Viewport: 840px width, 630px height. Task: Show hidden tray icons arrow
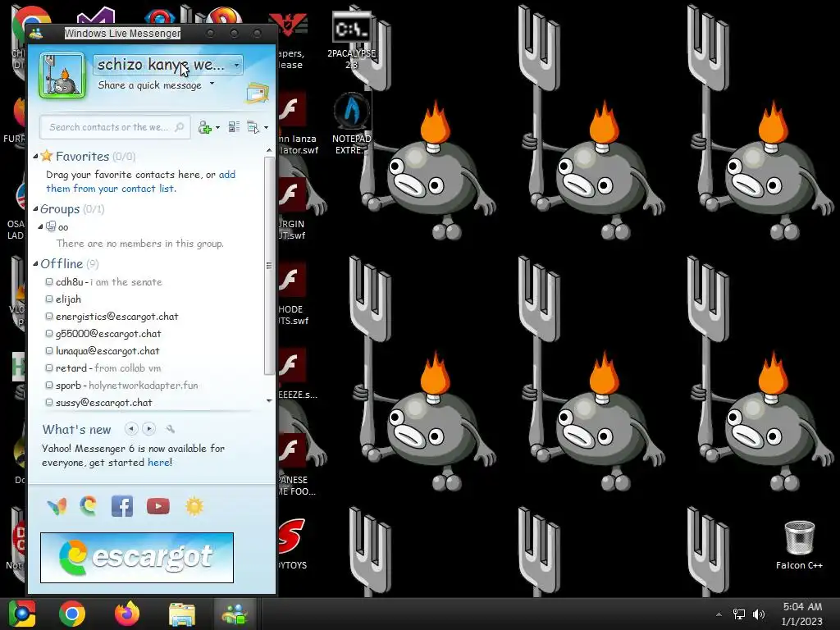pos(719,614)
